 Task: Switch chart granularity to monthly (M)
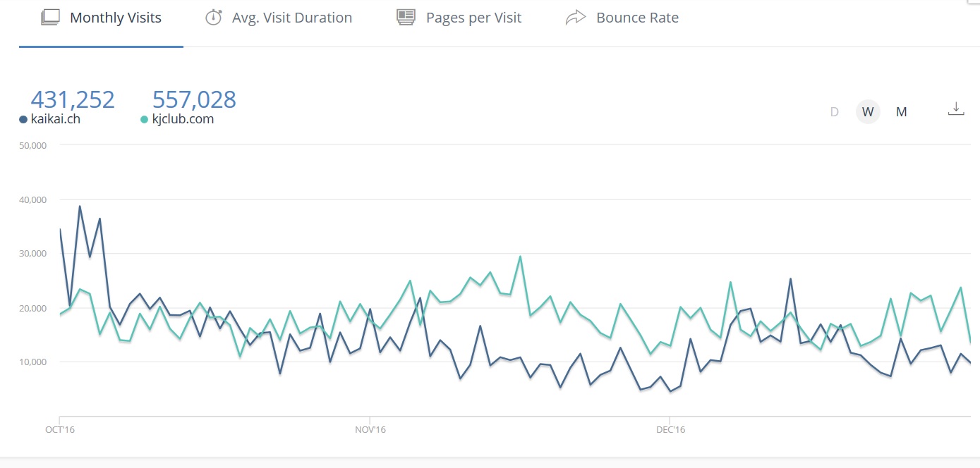tap(901, 112)
